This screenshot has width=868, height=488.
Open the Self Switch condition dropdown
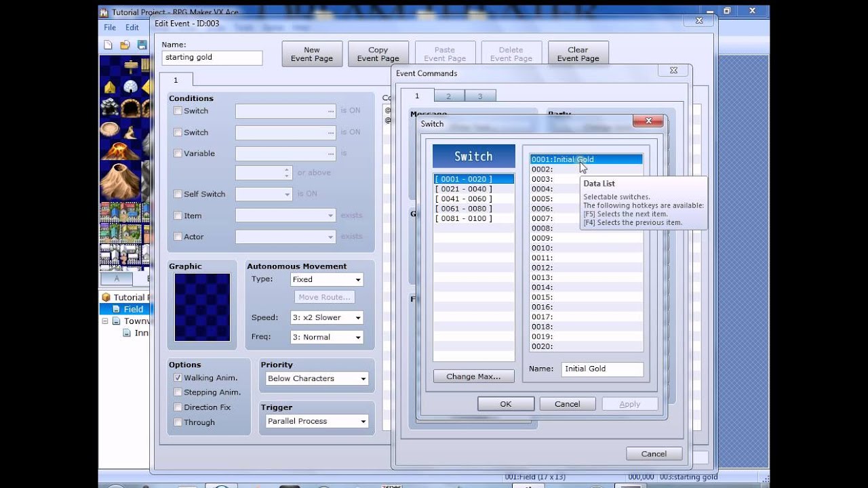tap(264, 194)
